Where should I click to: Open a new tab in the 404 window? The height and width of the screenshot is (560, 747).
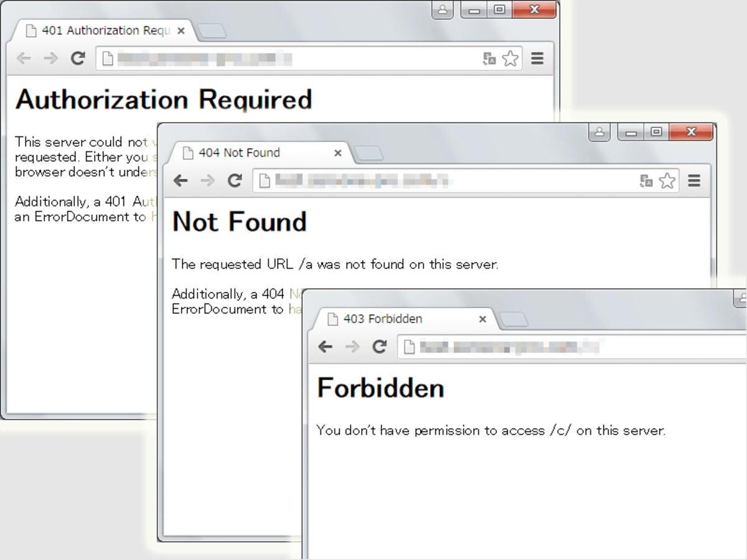pyautogui.click(x=369, y=153)
